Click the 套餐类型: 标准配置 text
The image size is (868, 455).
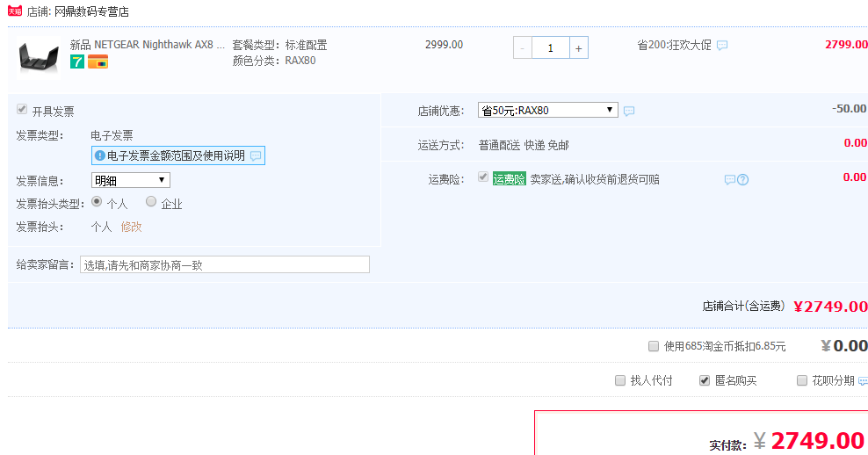pyautogui.click(x=279, y=45)
